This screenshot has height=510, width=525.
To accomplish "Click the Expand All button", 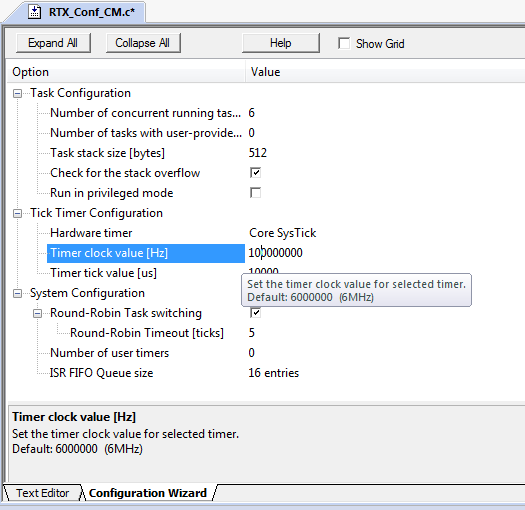I will [x=53, y=43].
